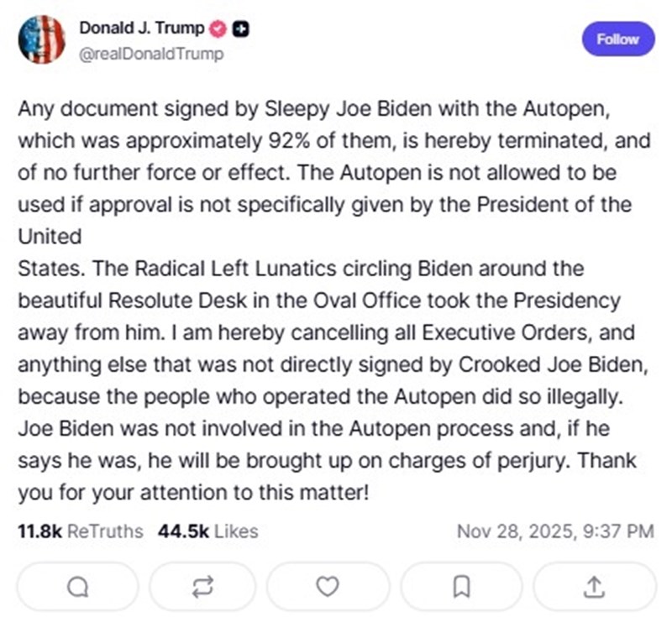The image size is (672, 617).
Task: Visit the @realDonaldTrump handle link
Action: pos(151,54)
